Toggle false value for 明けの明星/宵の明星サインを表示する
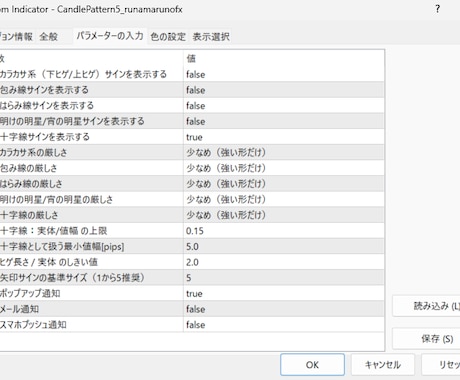460x380 pixels. click(x=284, y=121)
